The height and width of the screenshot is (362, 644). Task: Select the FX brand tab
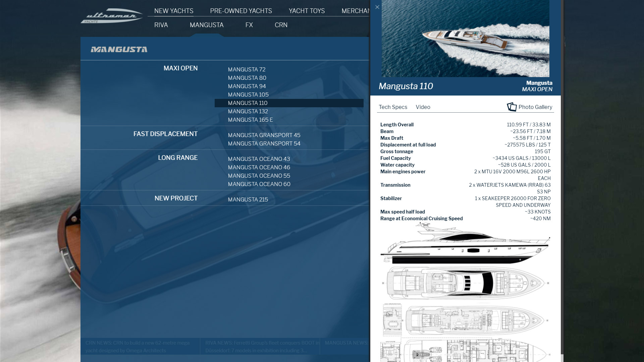pyautogui.click(x=249, y=25)
